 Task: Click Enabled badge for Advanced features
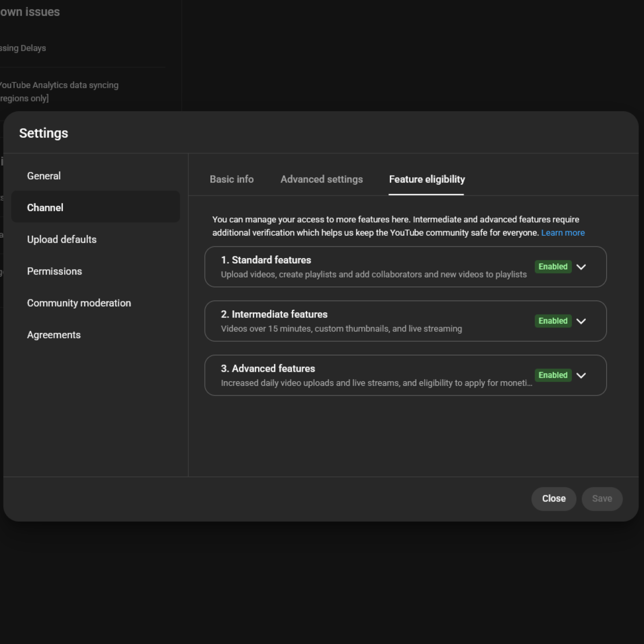[x=553, y=375]
